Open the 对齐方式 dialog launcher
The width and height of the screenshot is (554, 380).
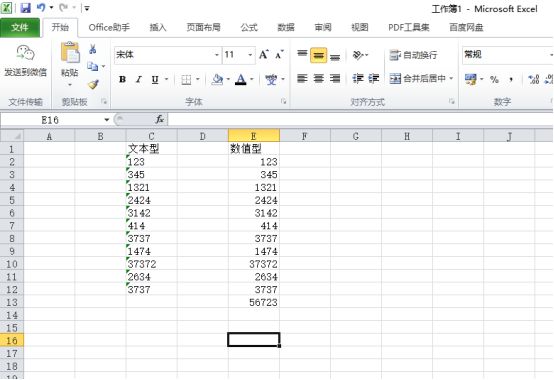[452, 102]
